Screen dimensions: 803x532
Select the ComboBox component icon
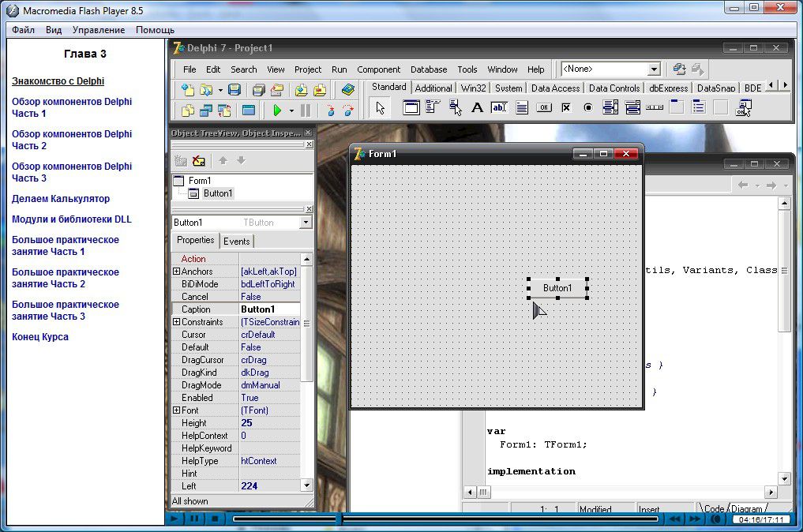pyautogui.click(x=632, y=107)
